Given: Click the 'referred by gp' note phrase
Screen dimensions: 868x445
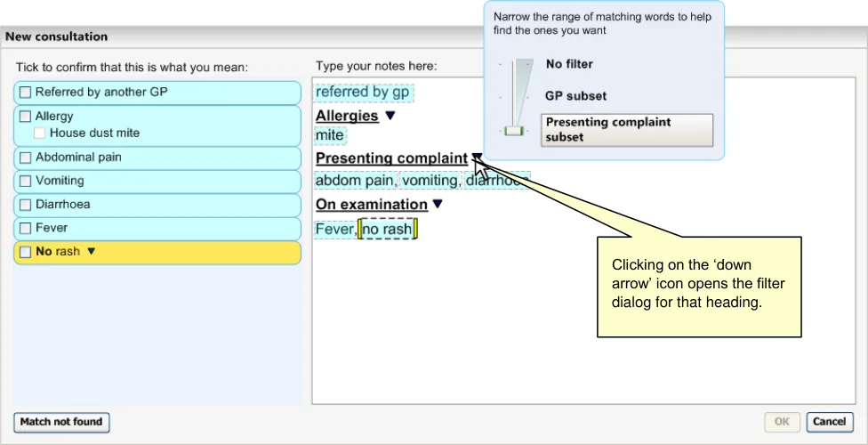Looking at the screenshot, I should pos(363,93).
